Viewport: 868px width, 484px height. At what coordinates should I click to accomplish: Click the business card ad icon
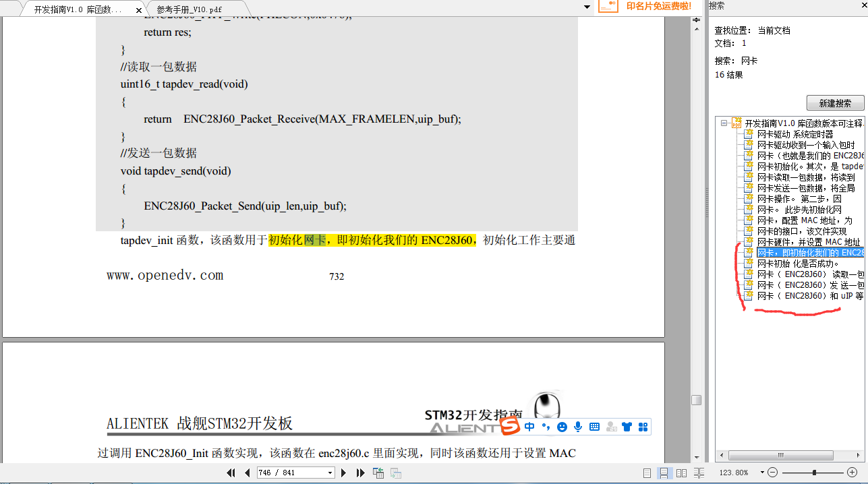point(608,6)
